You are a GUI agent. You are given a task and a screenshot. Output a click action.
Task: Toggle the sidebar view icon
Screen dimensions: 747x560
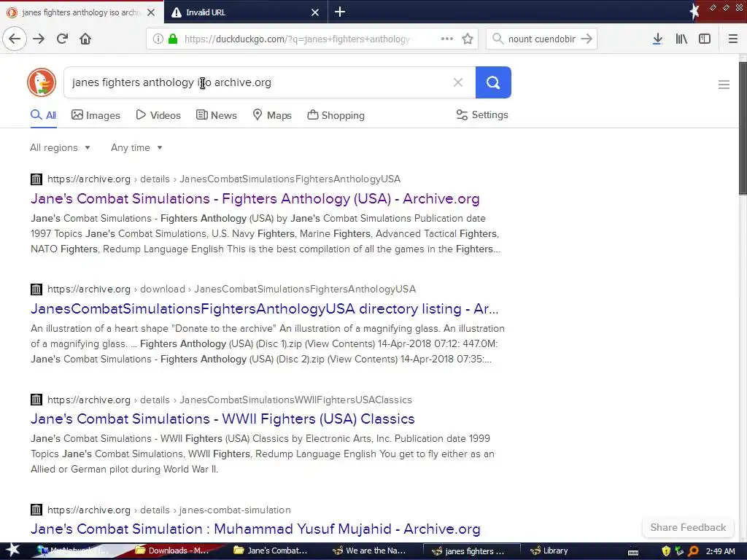click(705, 39)
